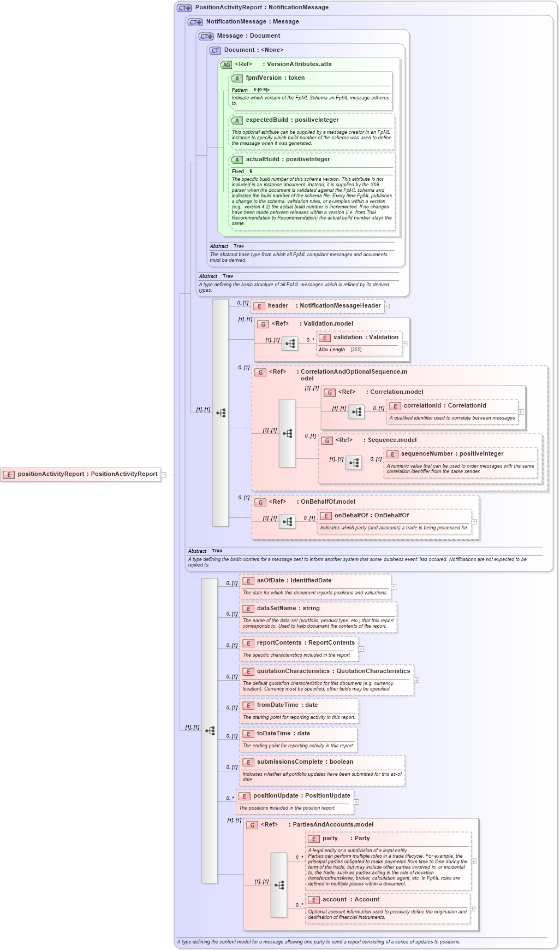Click the G icon of Sequence.model
This screenshot has height=950, width=560.
(x=327, y=440)
